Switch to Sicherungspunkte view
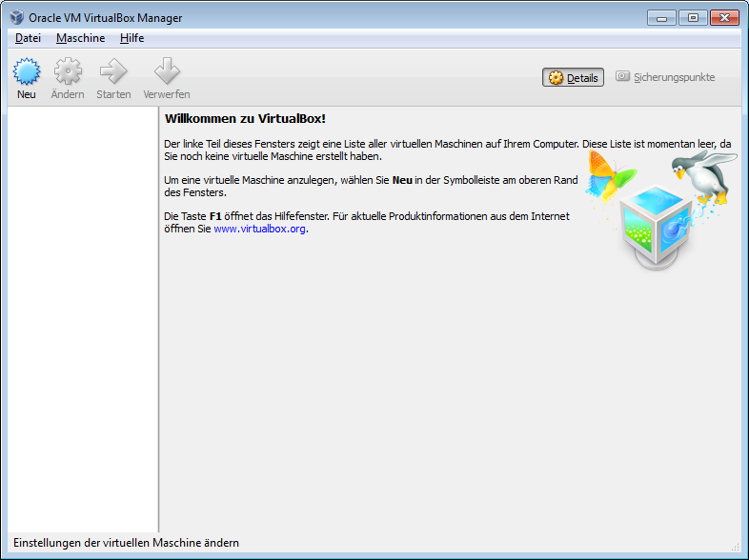 [x=665, y=77]
